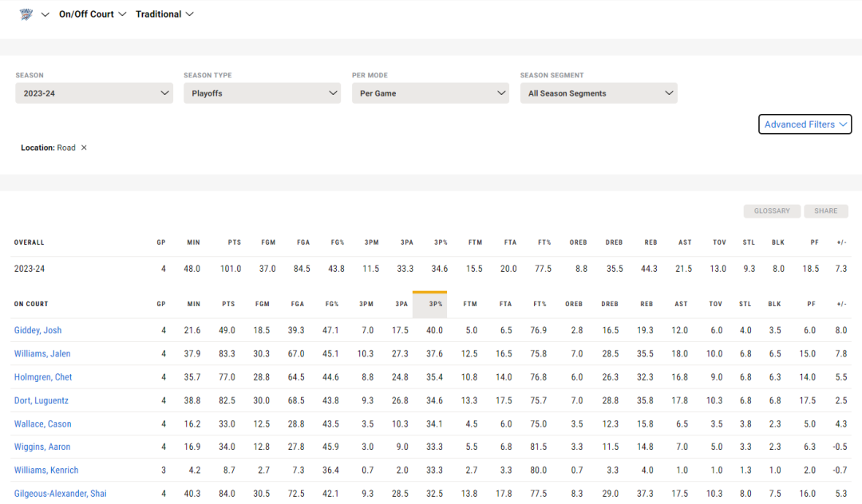Sort On Court table by OREB
862x504 pixels.
pyautogui.click(x=574, y=304)
